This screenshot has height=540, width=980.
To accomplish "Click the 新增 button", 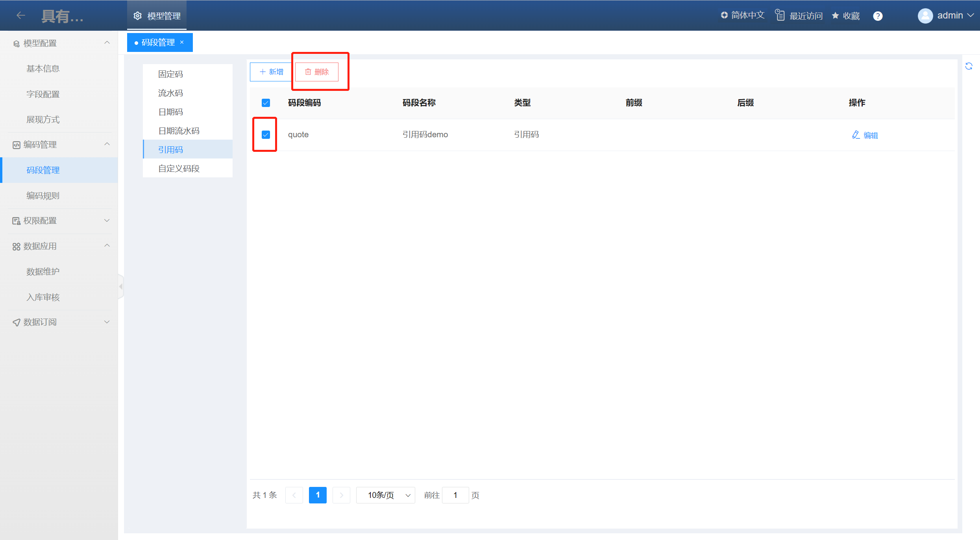I will (272, 72).
